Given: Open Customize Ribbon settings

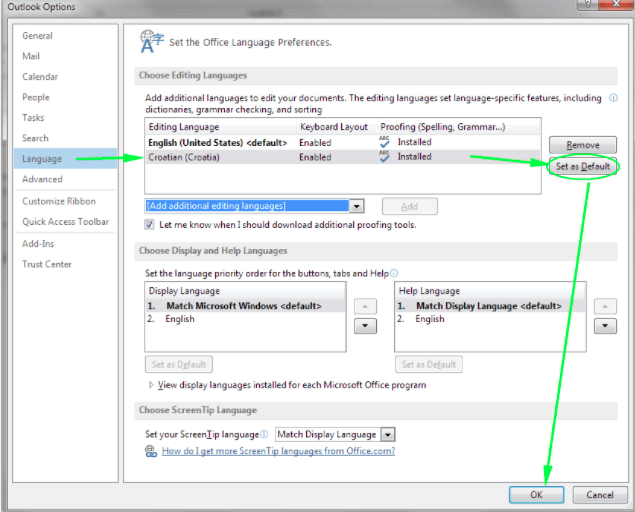Looking at the screenshot, I should coord(59,201).
